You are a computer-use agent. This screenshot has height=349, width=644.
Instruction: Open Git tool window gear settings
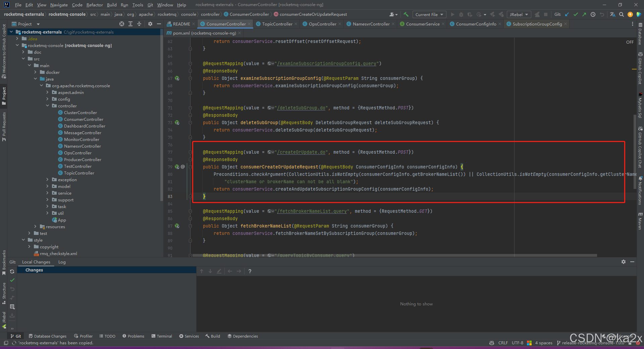coord(624,262)
